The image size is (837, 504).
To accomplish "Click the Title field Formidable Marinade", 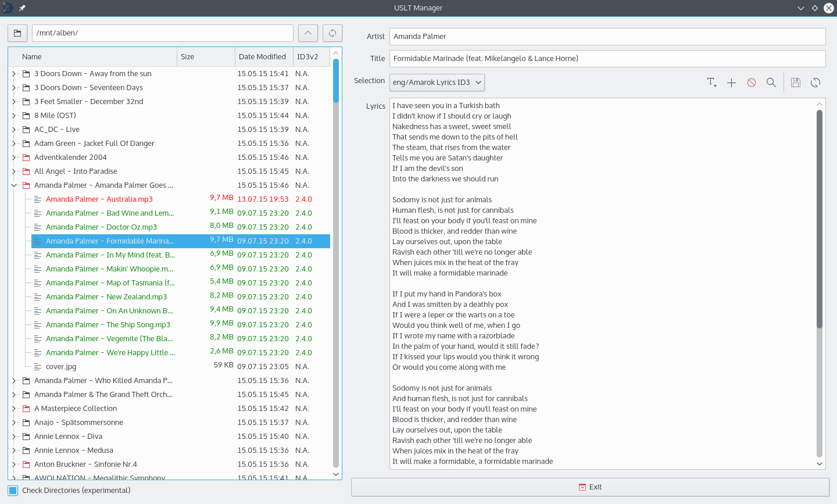I will (607, 59).
